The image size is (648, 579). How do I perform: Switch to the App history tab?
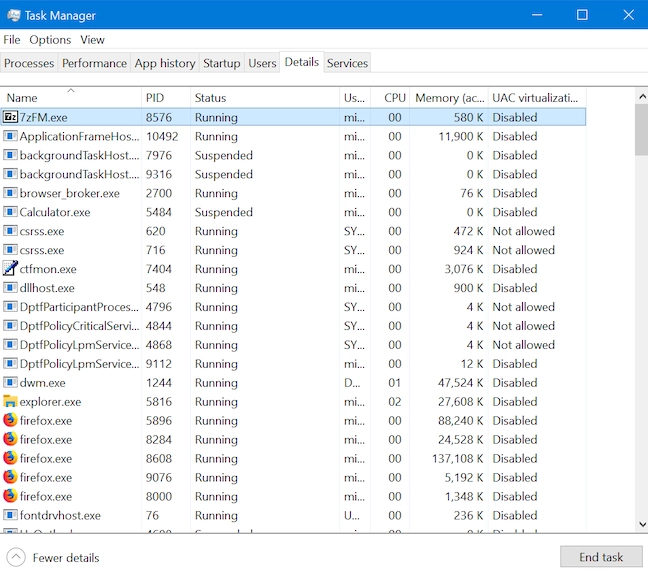tap(165, 63)
